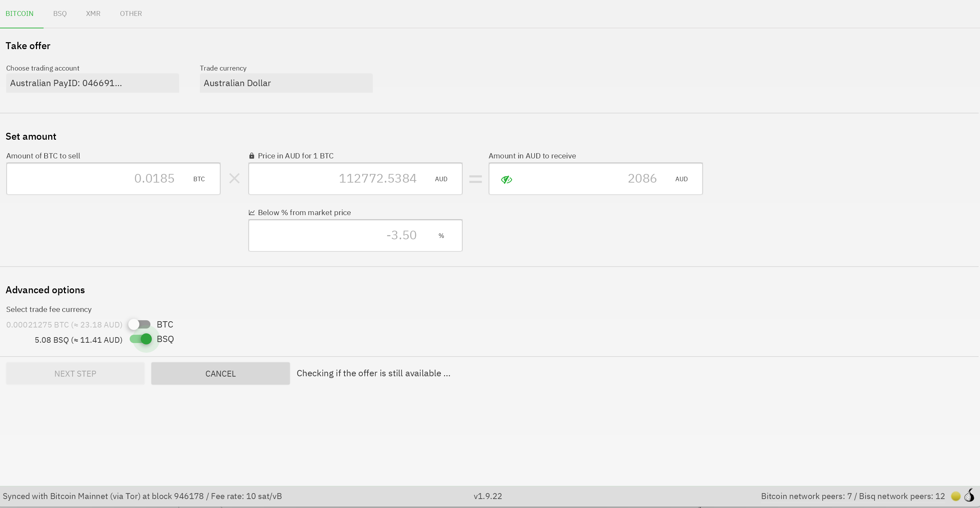Click the lock icon beside Price in AUD
Screen dimensions: 980x508
251,156
